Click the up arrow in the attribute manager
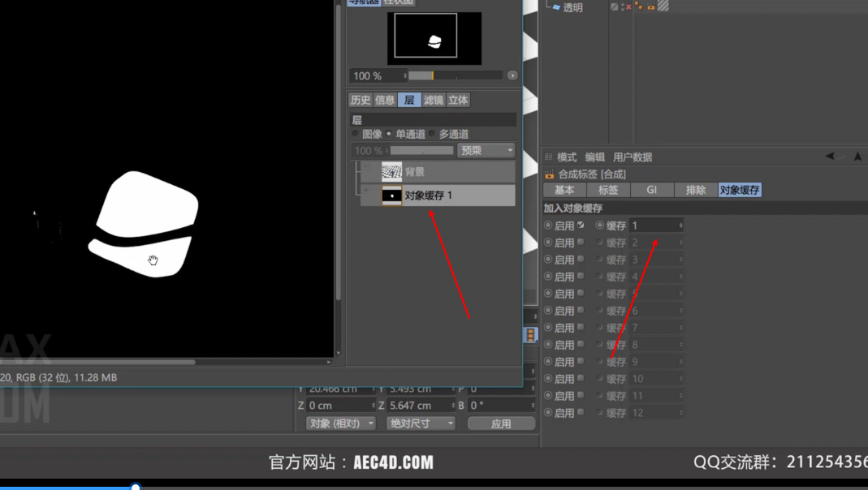The width and height of the screenshot is (868, 490). (857, 157)
